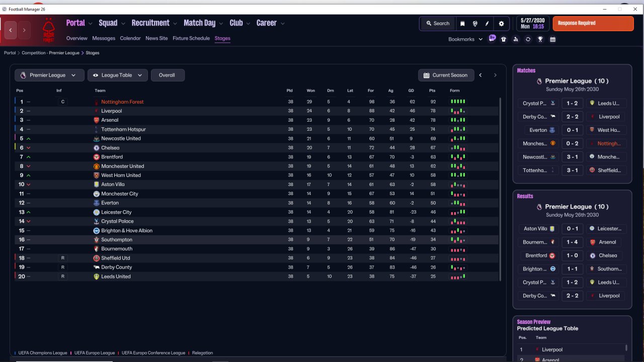
Task: Click the date and time display
Action: click(532, 24)
